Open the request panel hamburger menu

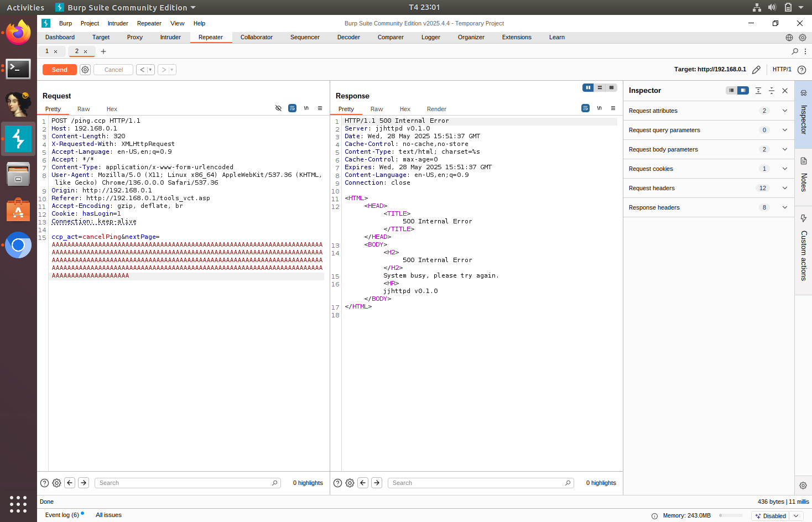pos(320,108)
